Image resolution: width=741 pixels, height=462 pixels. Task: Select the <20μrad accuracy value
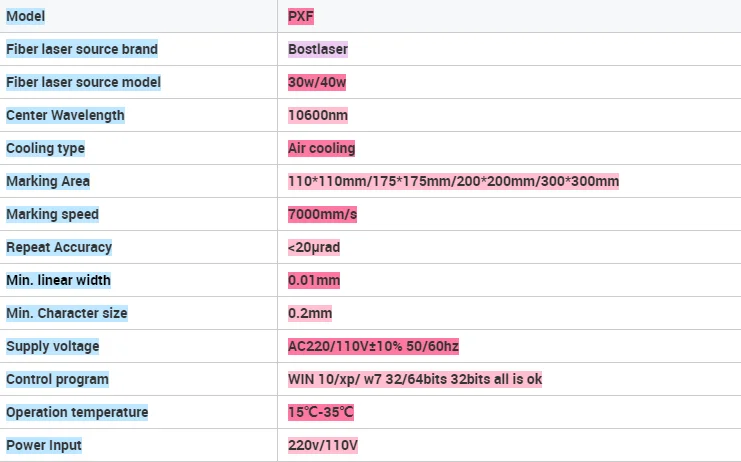point(314,248)
